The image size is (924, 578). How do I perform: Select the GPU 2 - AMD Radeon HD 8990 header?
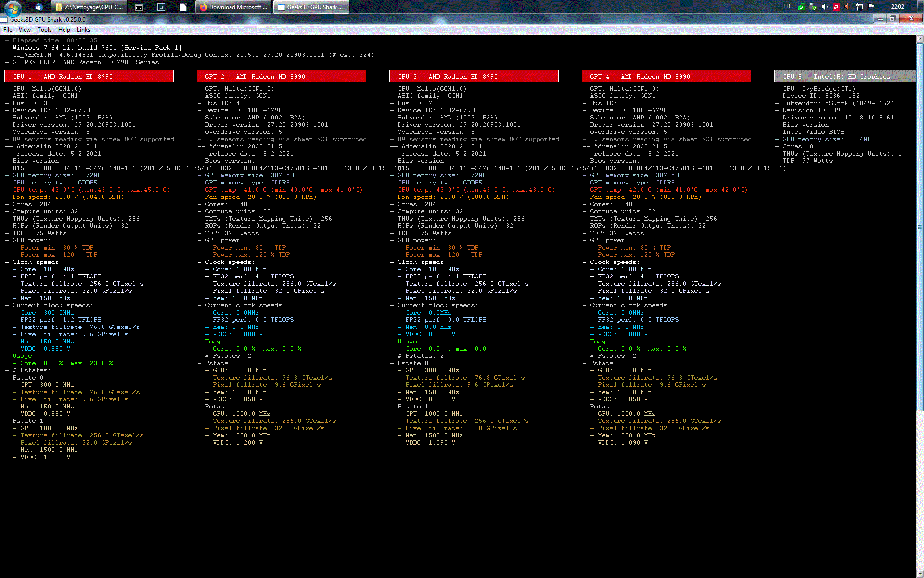pyautogui.click(x=282, y=76)
